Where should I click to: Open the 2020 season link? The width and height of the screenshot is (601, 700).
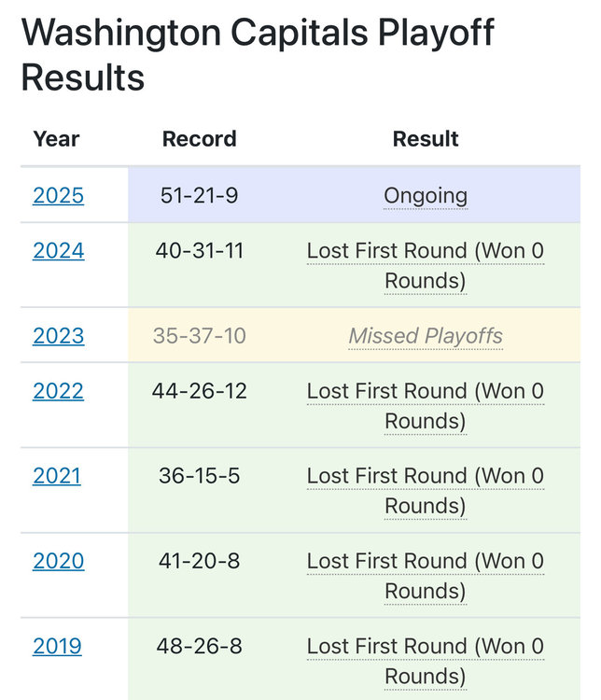tap(58, 561)
